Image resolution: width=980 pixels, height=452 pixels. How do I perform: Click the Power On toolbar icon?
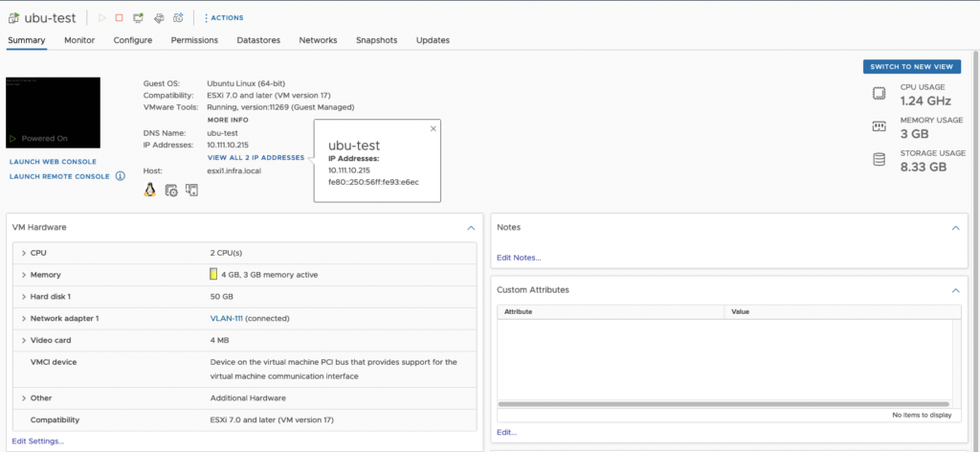tap(102, 17)
